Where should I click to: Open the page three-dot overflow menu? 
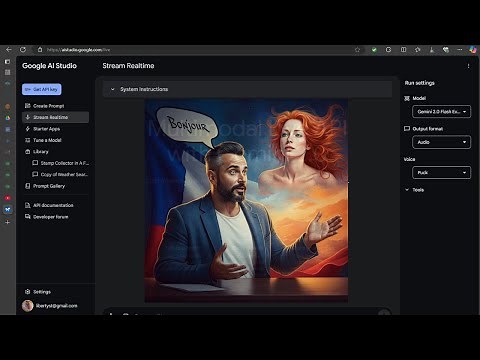tap(468, 66)
